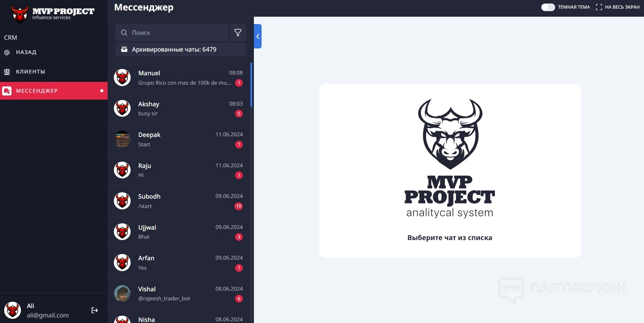Viewport: 644px width, 323px height.
Task: Click the fullscreen brackets icon
Action: pyautogui.click(x=599, y=7)
